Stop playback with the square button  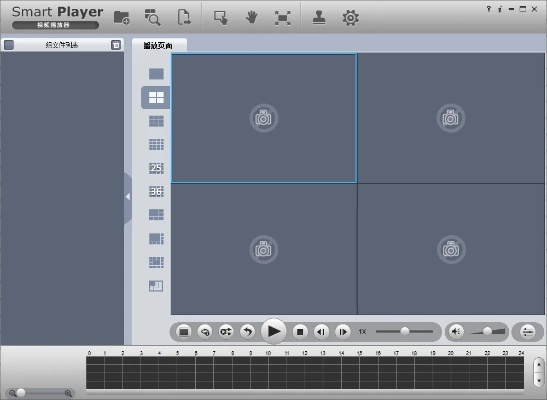[300, 331]
